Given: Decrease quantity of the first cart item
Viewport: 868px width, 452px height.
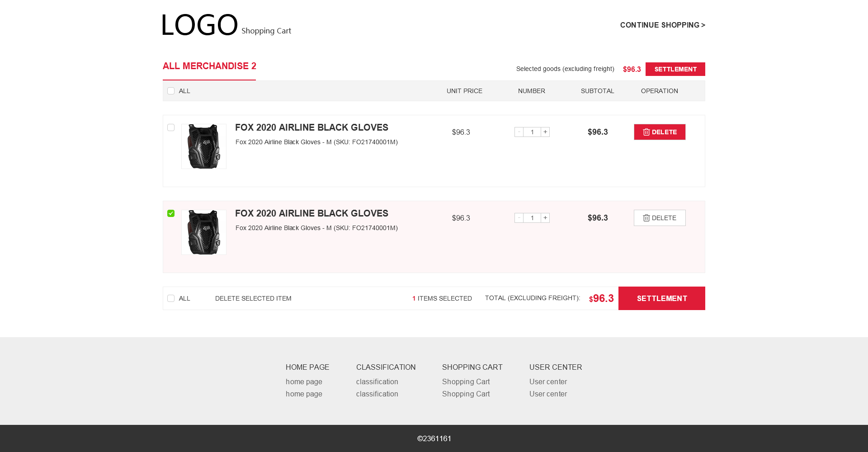Looking at the screenshot, I should (519, 132).
